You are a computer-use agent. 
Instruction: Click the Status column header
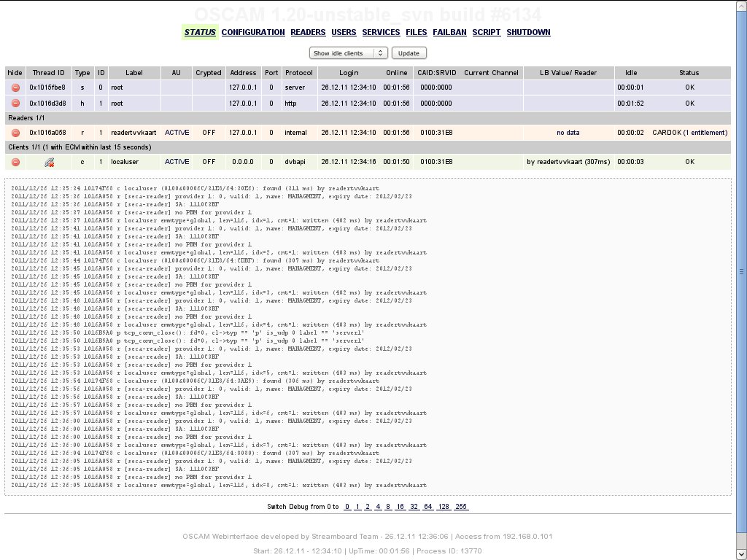tap(689, 73)
